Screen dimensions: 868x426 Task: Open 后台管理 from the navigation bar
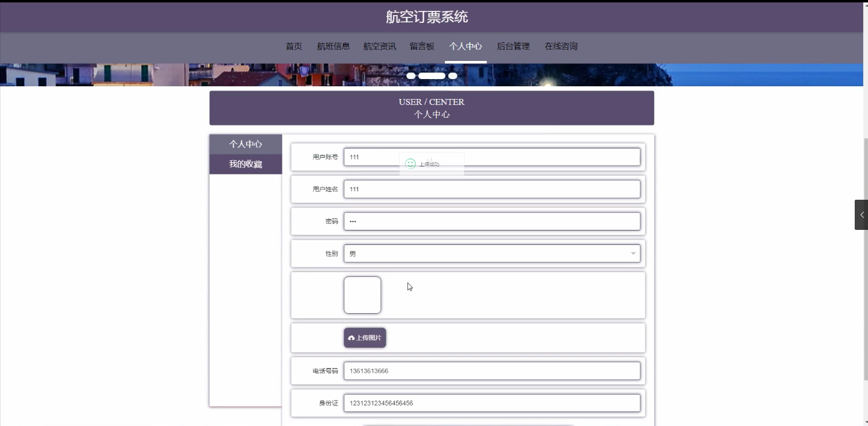coord(513,46)
